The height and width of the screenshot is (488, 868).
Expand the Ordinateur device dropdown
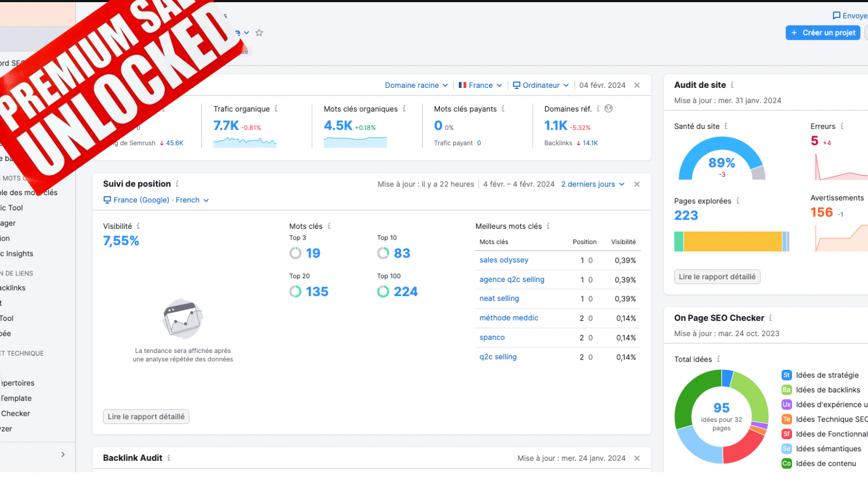(540, 85)
